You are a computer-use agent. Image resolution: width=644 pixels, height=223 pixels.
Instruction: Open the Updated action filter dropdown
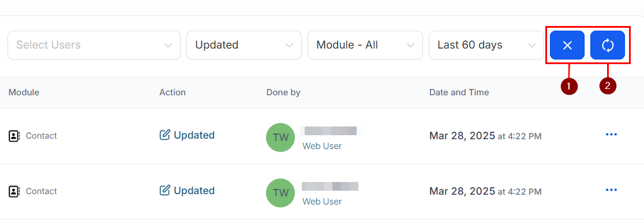click(244, 45)
